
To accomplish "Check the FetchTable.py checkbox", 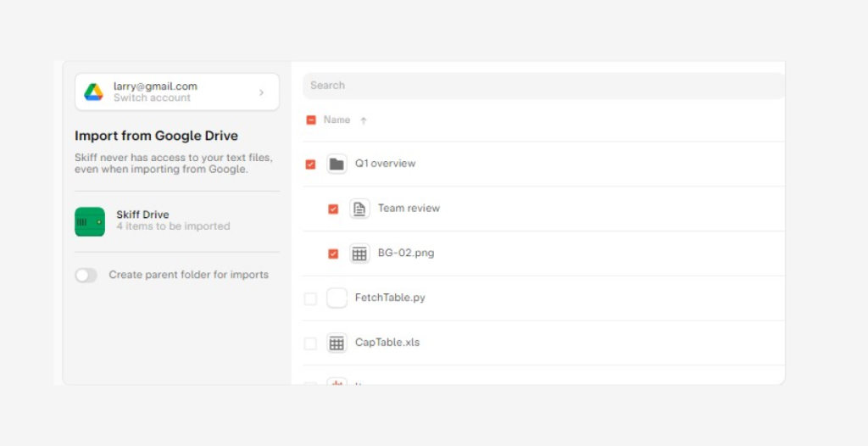I will tap(310, 298).
